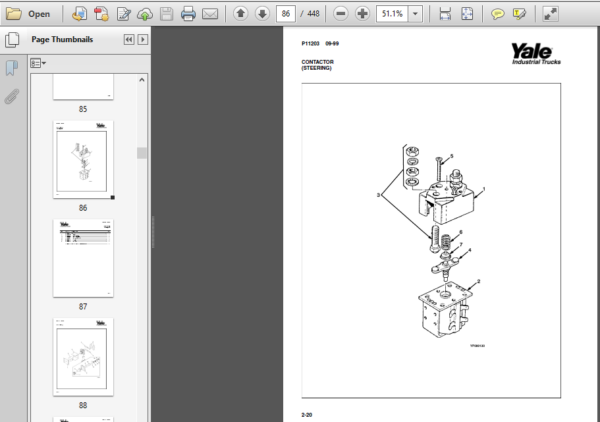Open the zoom level dropdown arrow
Screen dimensions: 600x422
[415, 14]
